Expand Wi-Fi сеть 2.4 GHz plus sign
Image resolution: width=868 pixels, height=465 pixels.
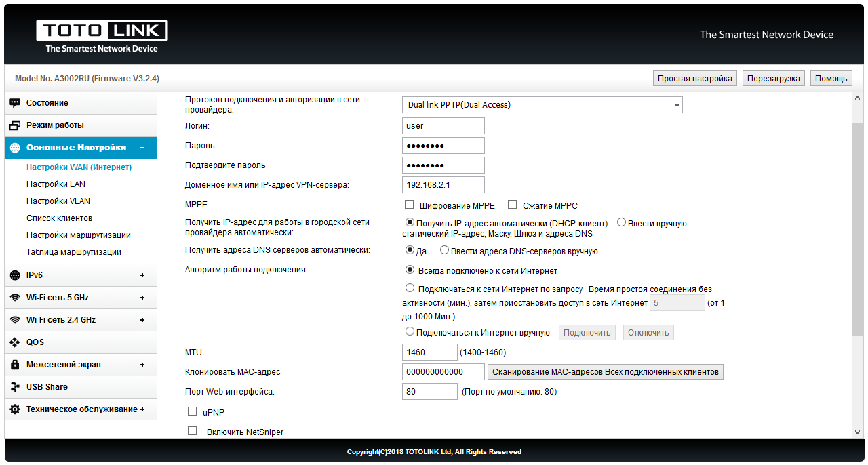[x=142, y=320]
